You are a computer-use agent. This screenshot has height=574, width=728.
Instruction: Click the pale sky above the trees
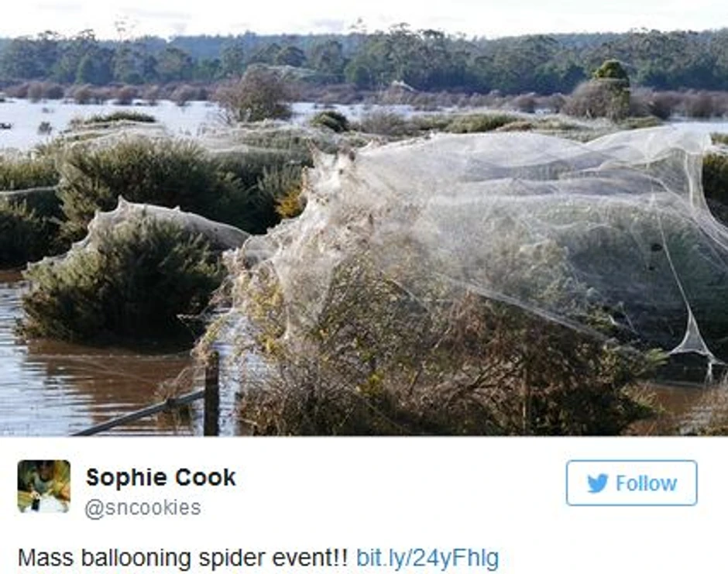pyautogui.click(x=364, y=16)
